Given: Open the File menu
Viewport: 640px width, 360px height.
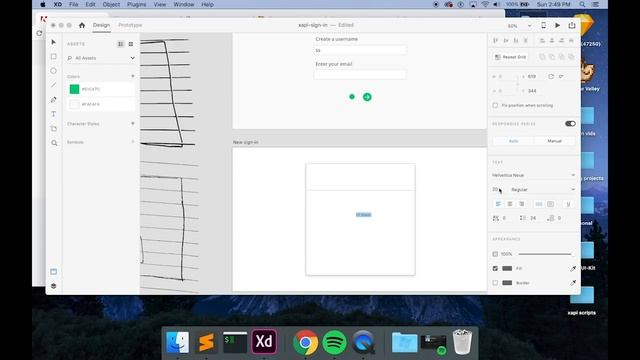Looking at the screenshot, I should point(73,4).
